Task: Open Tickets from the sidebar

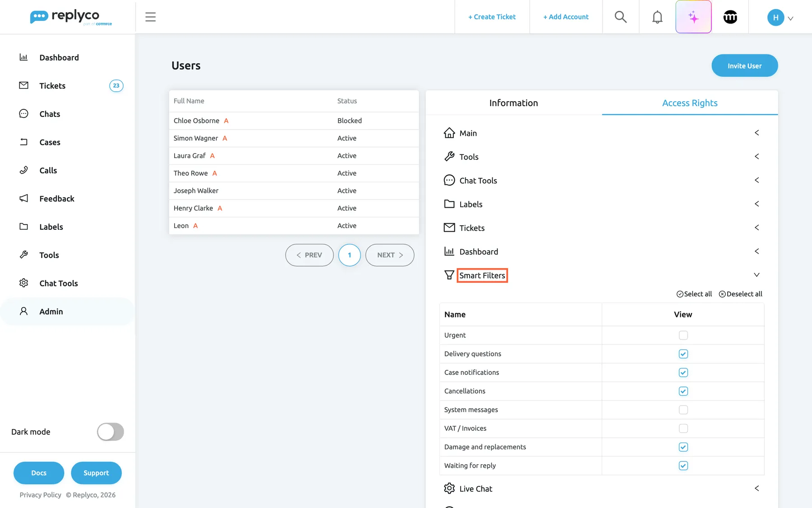Action: 52,86
